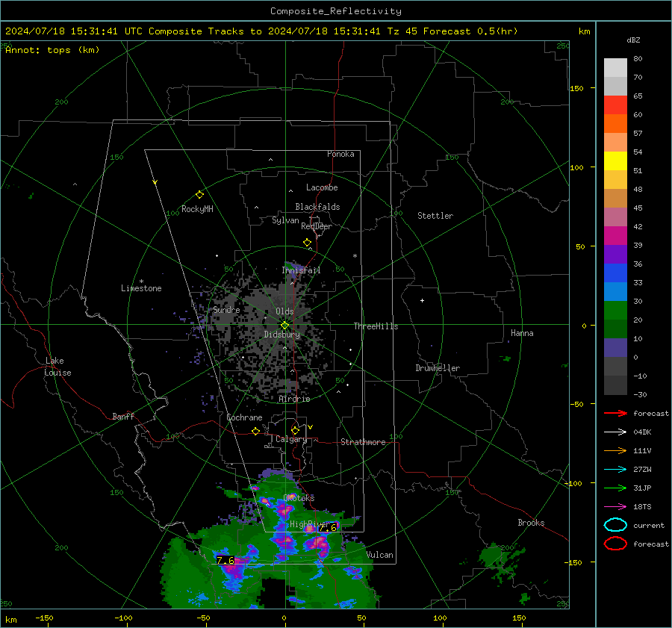The width and height of the screenshot is (672, 628).
Task: Select the Stettler city label
Action: click(435, 216)
